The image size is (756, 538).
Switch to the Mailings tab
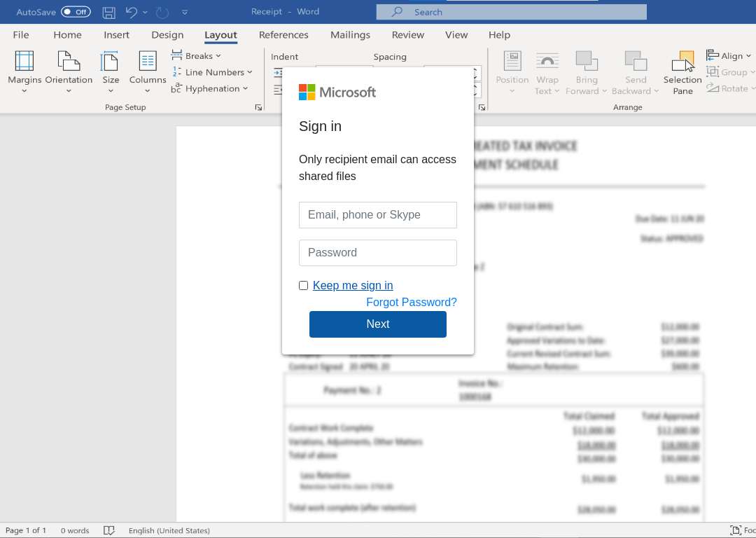point(350,35)
